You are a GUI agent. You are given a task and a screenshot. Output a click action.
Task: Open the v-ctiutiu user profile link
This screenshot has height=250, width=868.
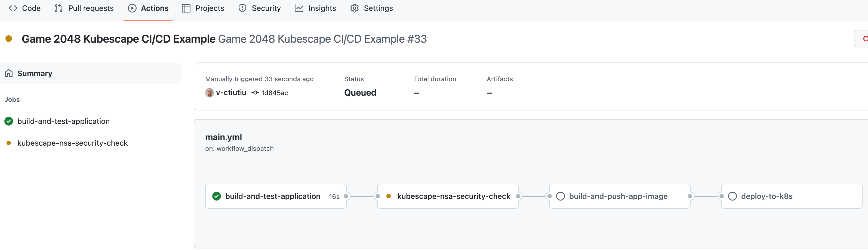(231, 93)
